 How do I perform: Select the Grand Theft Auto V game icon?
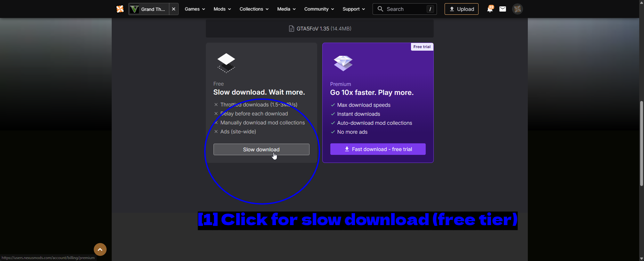(x=134, y=9)
